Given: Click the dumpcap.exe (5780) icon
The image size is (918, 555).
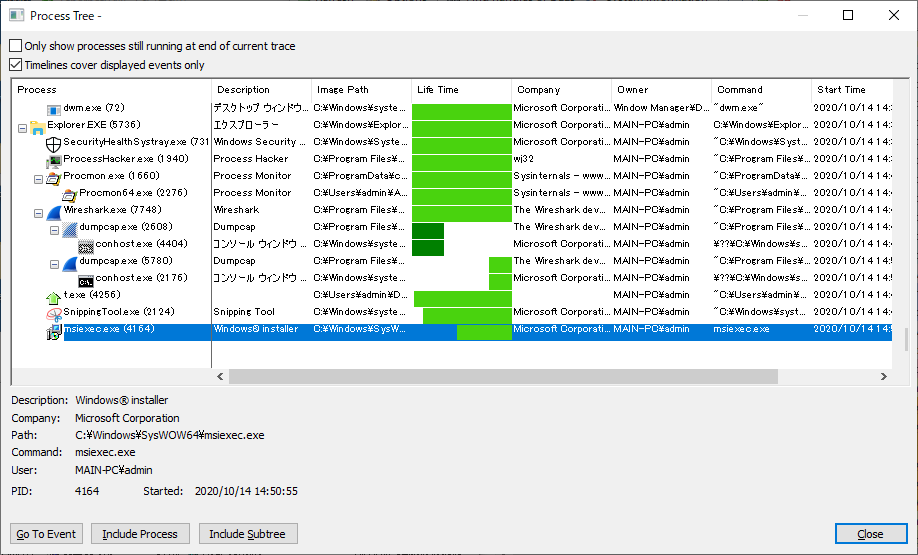Looking at the screenshot, I should coord(70,263).
